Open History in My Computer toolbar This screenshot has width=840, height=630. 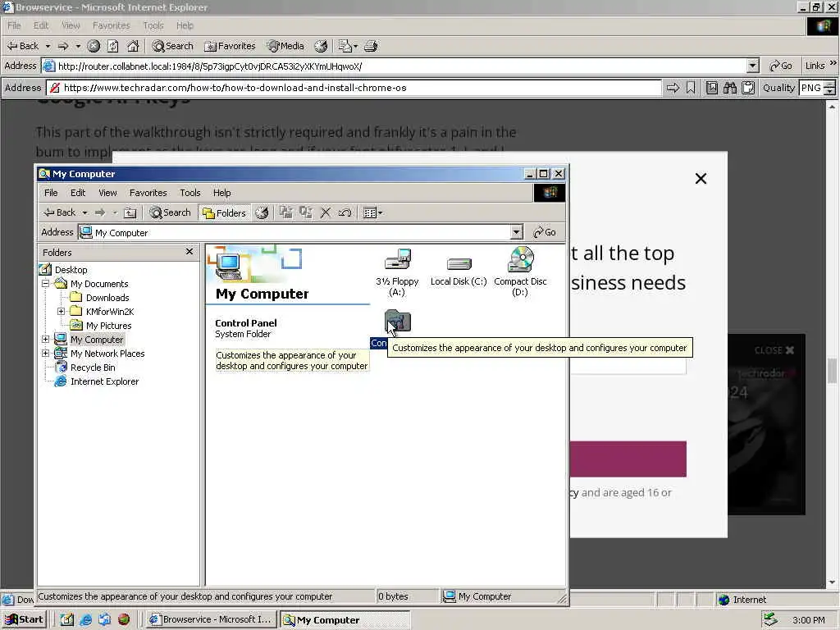(262, 212)
